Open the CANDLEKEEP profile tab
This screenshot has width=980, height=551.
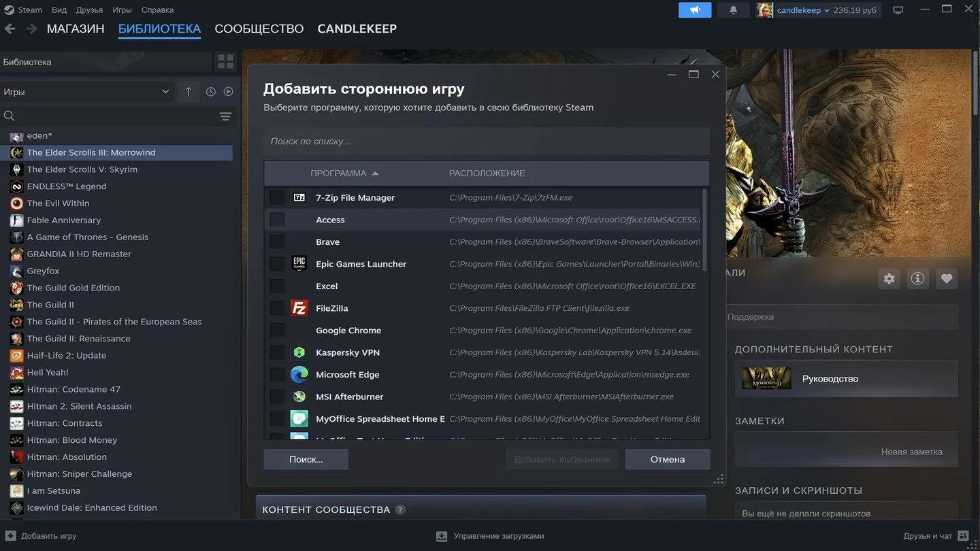click(x=357, y=29)
